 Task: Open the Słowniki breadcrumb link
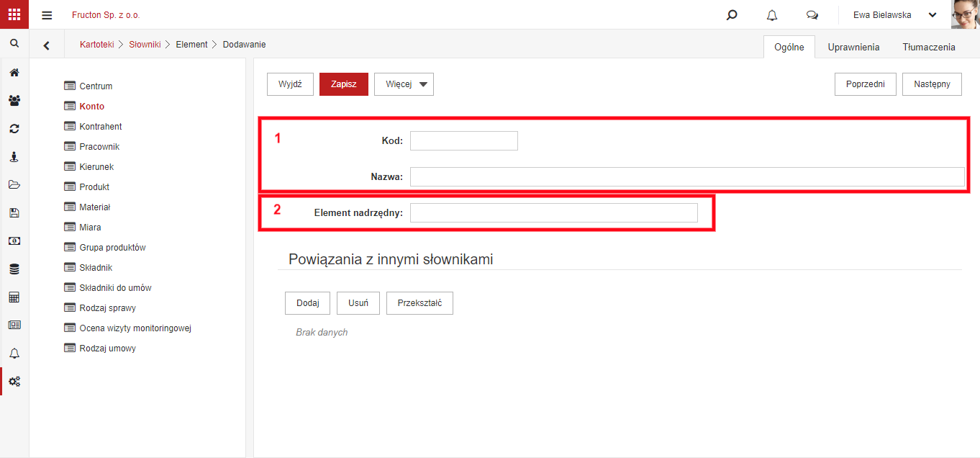tap(145, 45)
